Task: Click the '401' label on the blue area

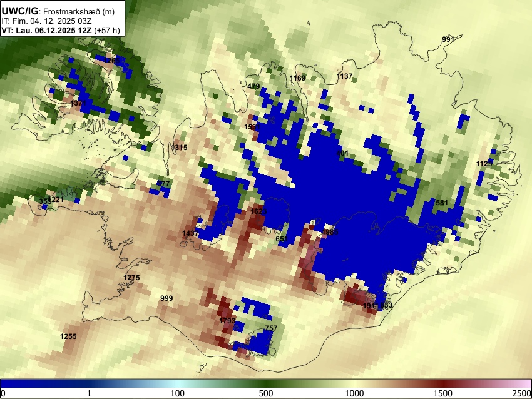Action: coord(342,153)
